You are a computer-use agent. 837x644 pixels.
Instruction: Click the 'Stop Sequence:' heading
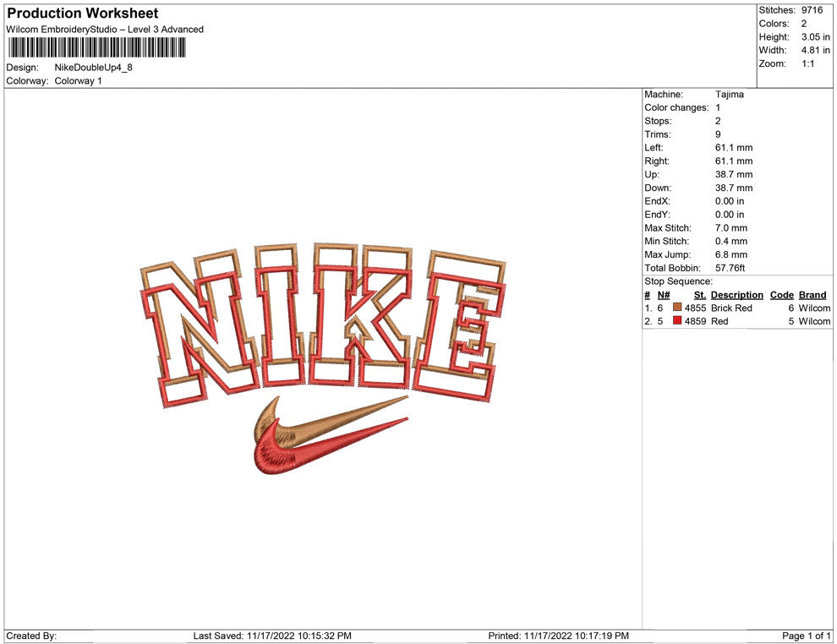[678, 281]
